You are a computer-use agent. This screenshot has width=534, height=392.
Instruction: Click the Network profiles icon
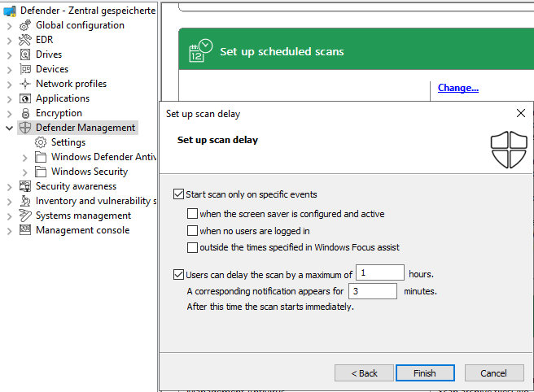coord(25,84)
